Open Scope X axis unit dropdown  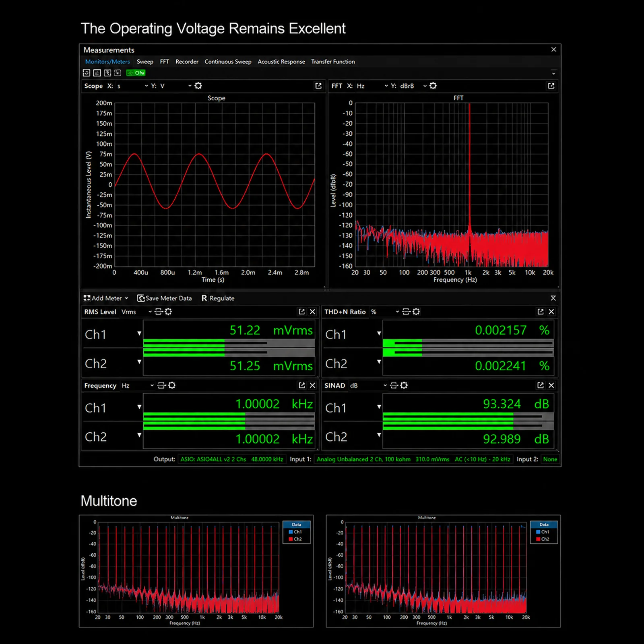tap(133, 86)
